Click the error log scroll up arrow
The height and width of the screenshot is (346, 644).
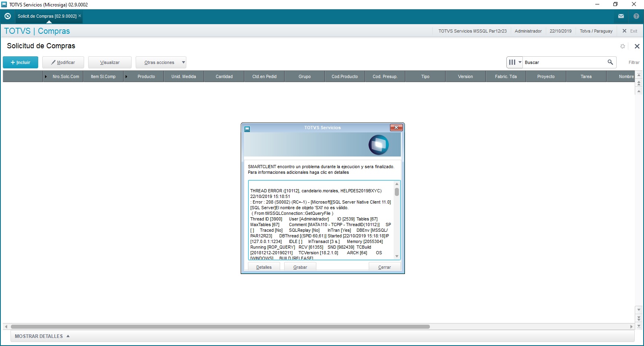pyautogui.click(x=397, y=184)
